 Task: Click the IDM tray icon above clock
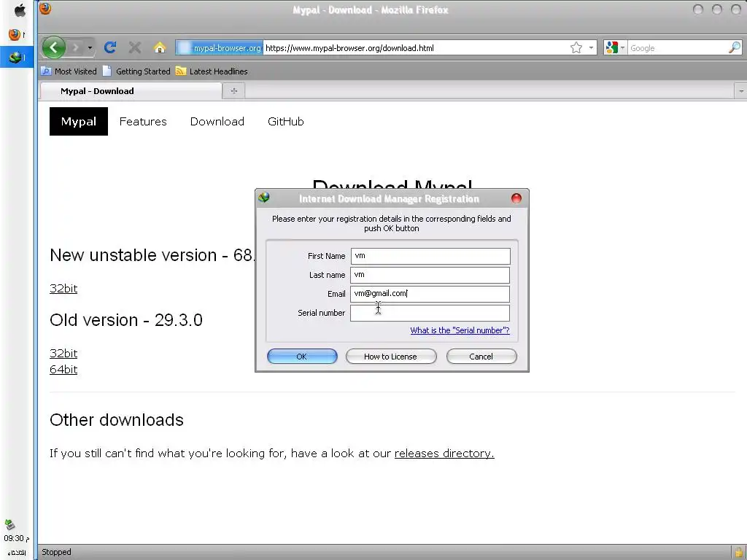10,525
